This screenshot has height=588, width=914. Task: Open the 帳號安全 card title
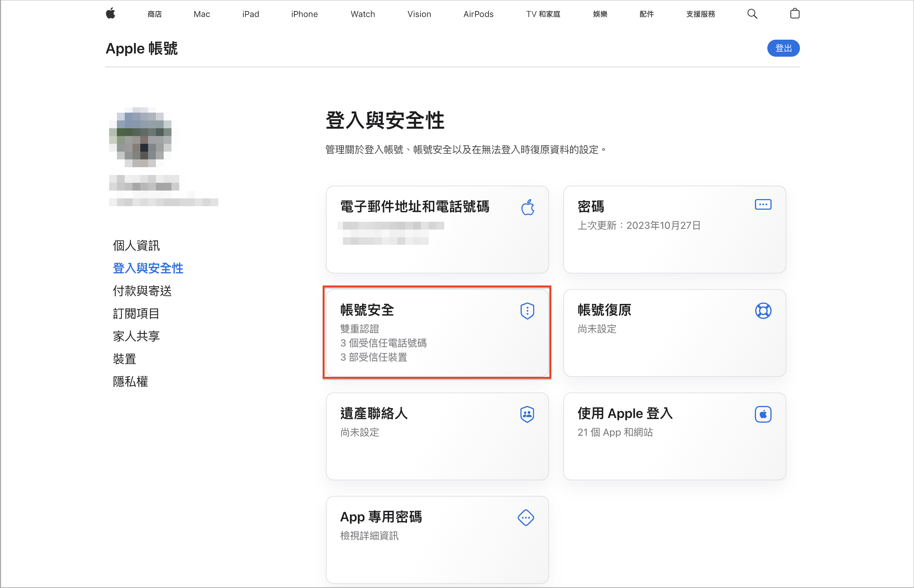point(367,310)
